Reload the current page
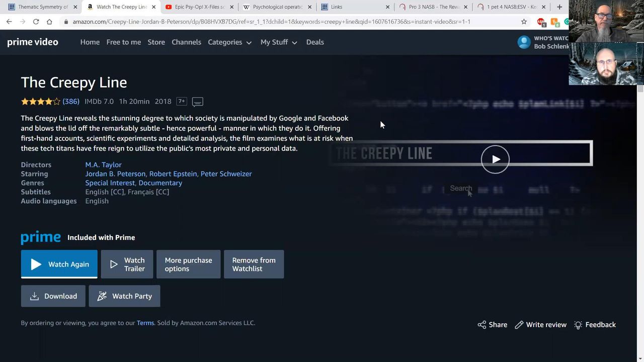 (36, 22)
